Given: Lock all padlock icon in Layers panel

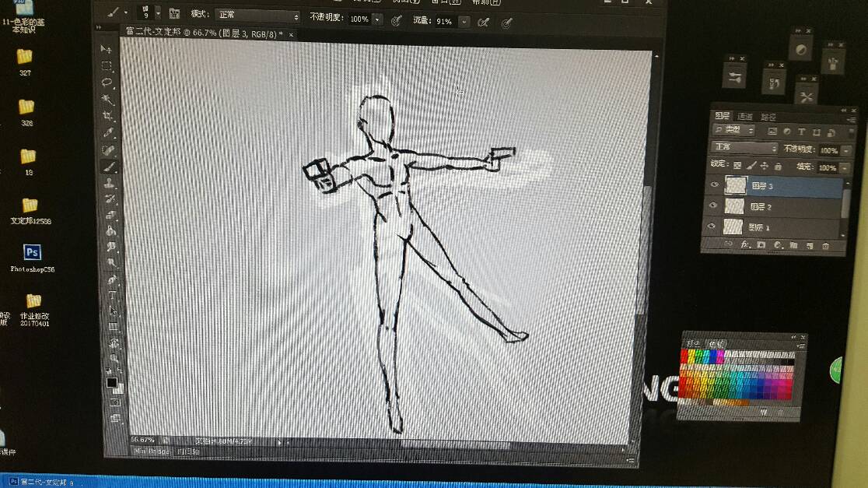Looking at the screenshot, I should pyautogui.click(x=778, y=167).
